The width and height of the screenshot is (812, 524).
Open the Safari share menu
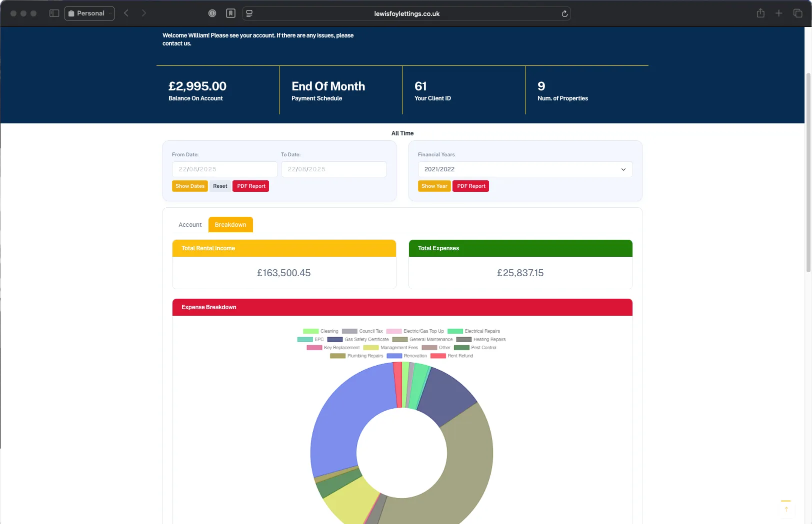click(x=760, y=13)
